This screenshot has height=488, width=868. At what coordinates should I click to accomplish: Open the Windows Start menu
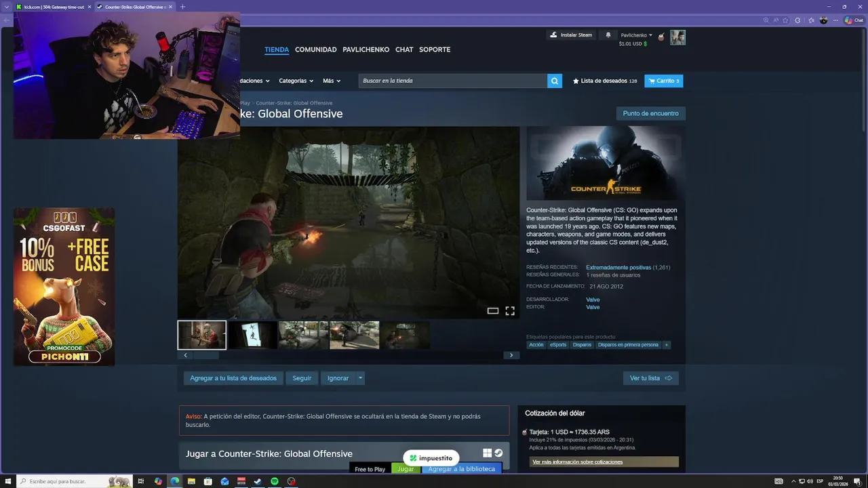7,481
